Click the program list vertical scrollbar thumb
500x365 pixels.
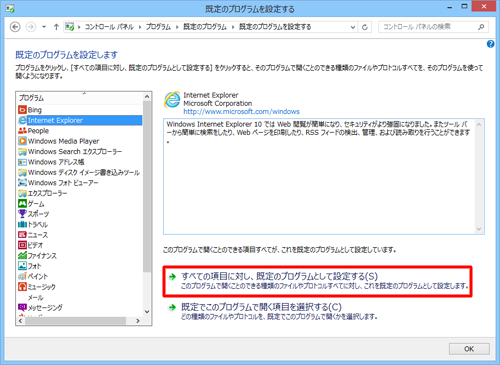[x=147, y=187]
